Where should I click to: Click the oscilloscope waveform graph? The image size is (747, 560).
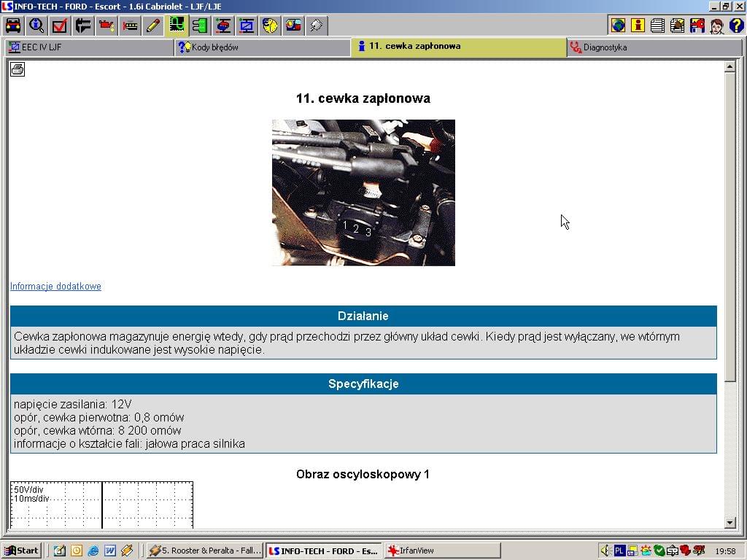coord(101,505)
